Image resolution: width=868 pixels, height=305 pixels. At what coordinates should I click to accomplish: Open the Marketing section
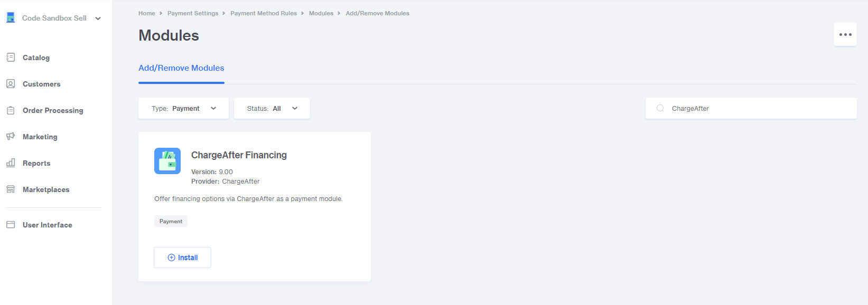tap(40, 137)
